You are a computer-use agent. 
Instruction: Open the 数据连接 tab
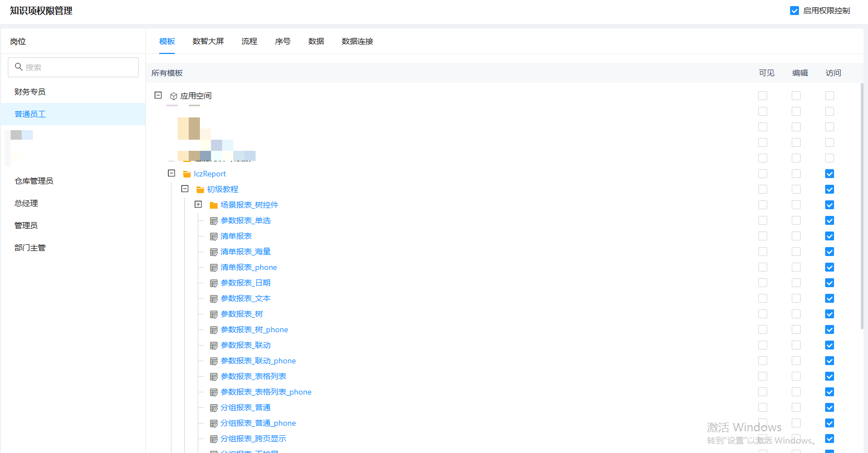357,41
